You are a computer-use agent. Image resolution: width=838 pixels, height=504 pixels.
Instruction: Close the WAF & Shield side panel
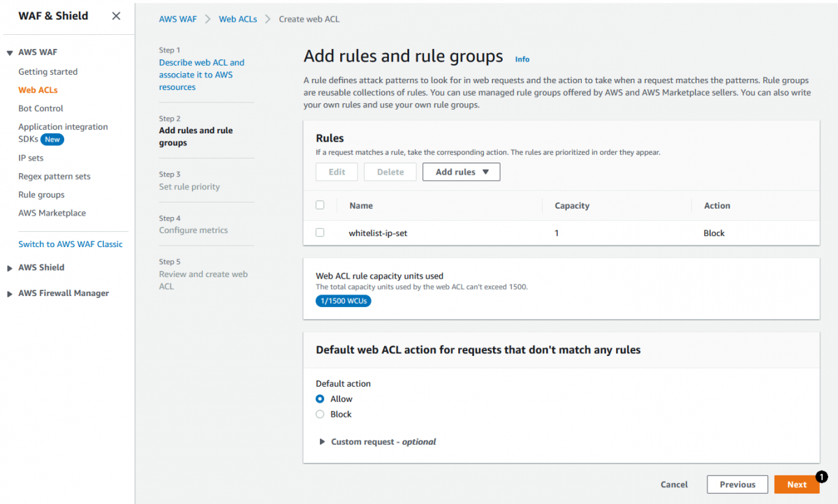[116, 15]
